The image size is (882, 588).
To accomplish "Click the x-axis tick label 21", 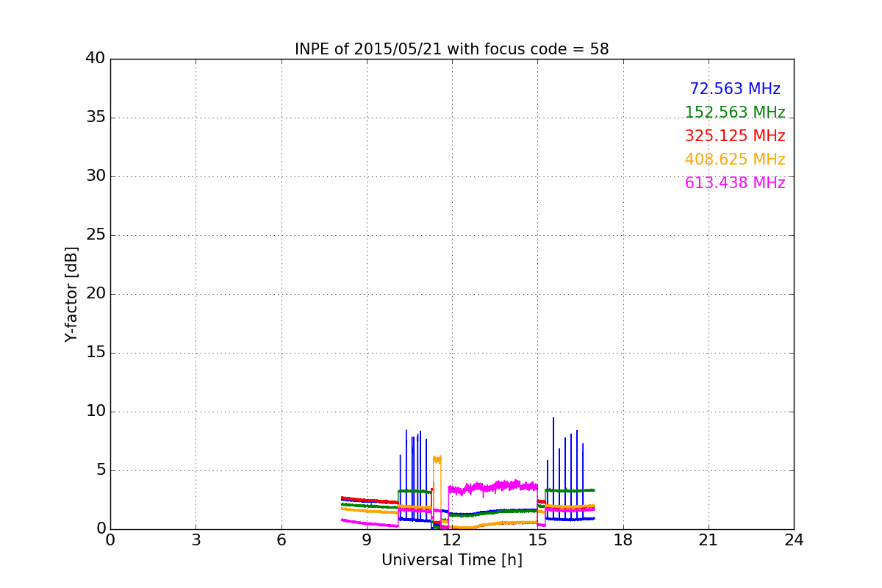I will (x=709, y=540).
